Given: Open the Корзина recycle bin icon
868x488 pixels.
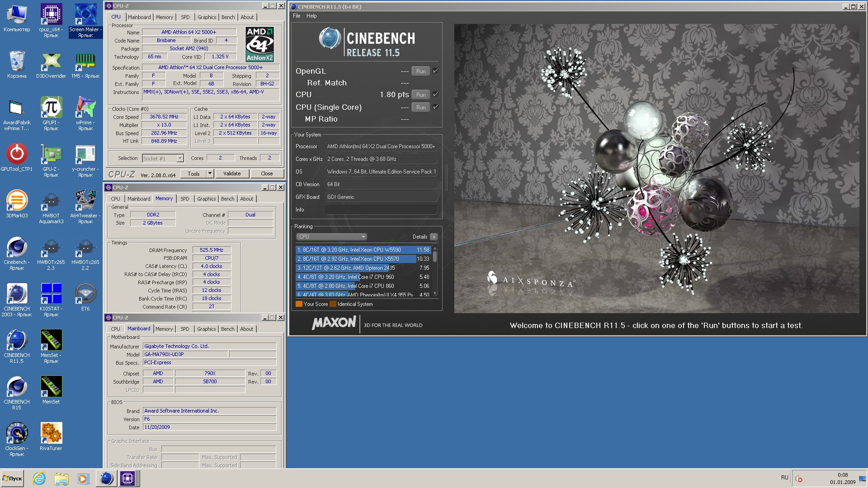Looking at the screenshot, I should pos(17,65).
